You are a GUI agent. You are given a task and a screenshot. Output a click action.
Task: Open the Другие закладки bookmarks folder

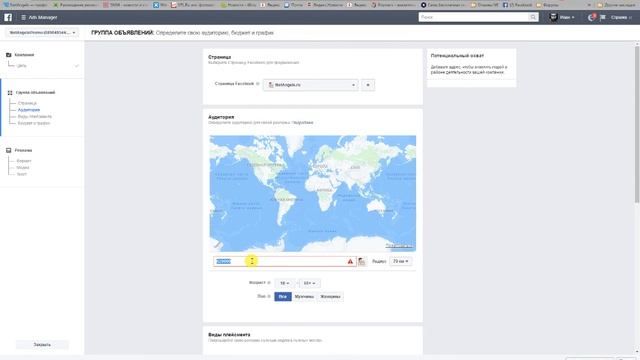pyautogui.click(x=618, y=5)
